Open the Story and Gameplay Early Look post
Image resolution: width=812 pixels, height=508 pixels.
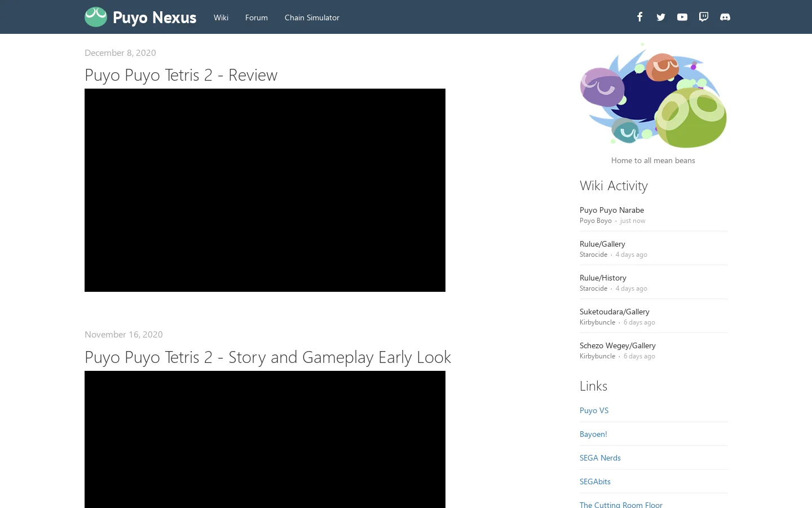(x=268, y=357)
